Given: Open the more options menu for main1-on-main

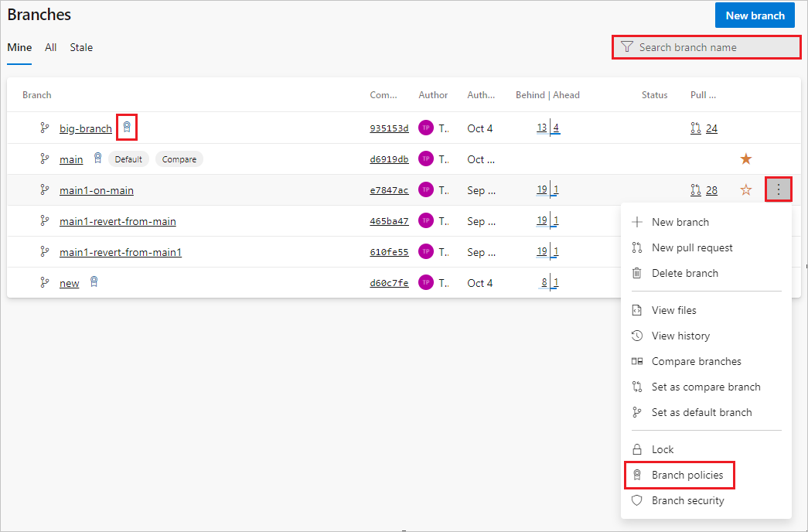Looking at the screenshot, I should (779, 189).
